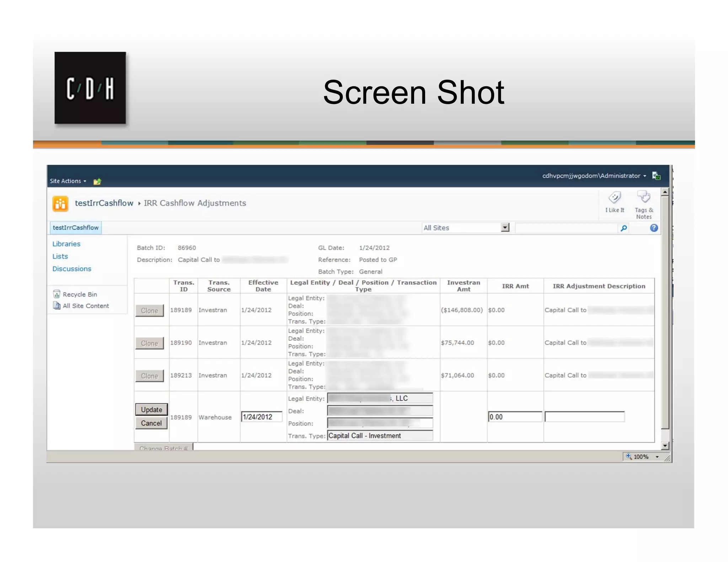
Task: Open the IRR Cashflow Adjustments breadcrumb
Action: (195, 203)
